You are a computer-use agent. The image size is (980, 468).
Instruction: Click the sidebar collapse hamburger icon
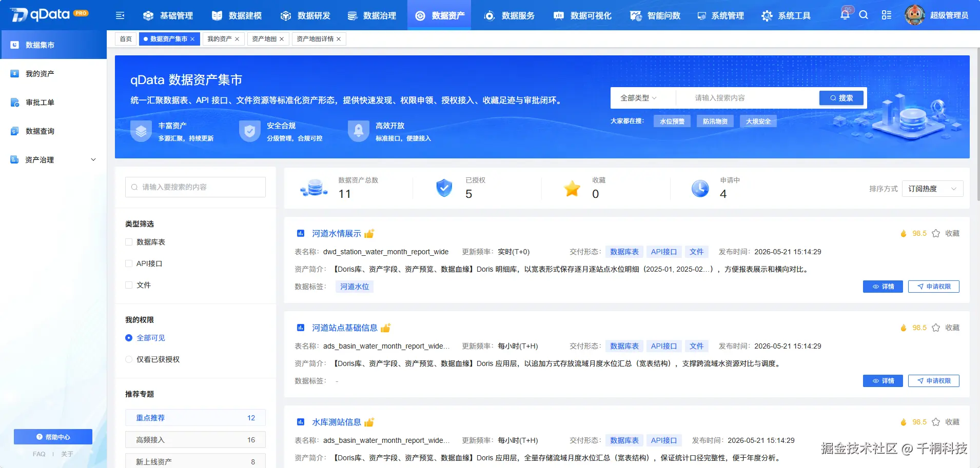tap(120, 15)
